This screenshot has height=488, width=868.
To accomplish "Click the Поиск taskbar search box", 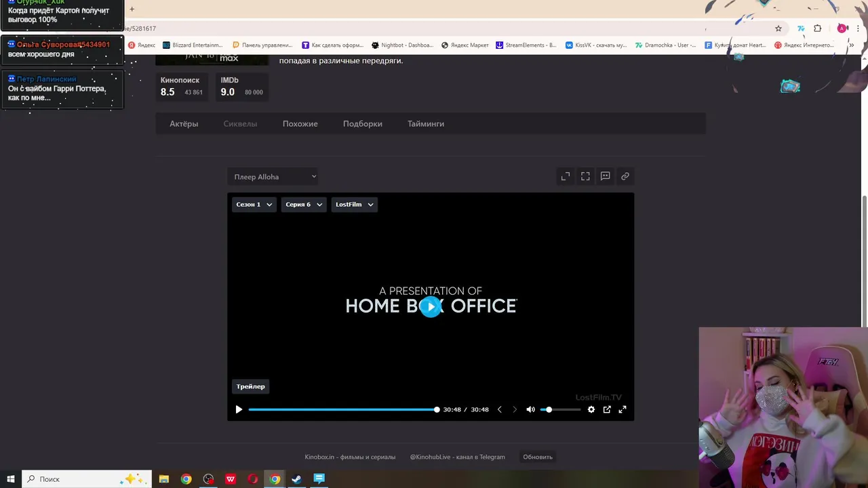I will 86,479.
